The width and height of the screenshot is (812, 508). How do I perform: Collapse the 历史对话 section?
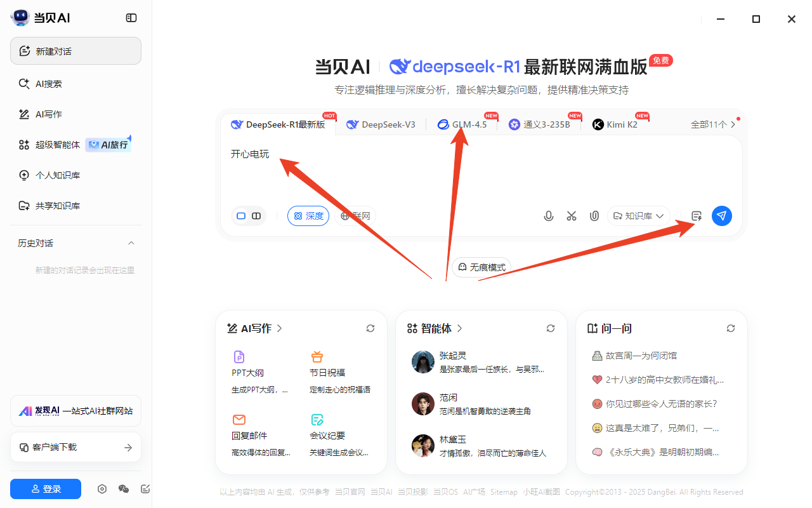click(x=131, y=243)
